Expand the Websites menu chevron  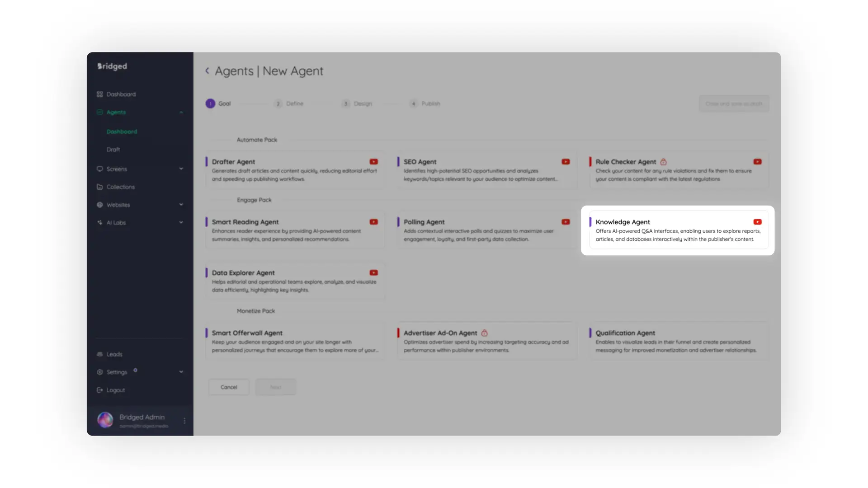pyautogui.click(x=181, y=205)
